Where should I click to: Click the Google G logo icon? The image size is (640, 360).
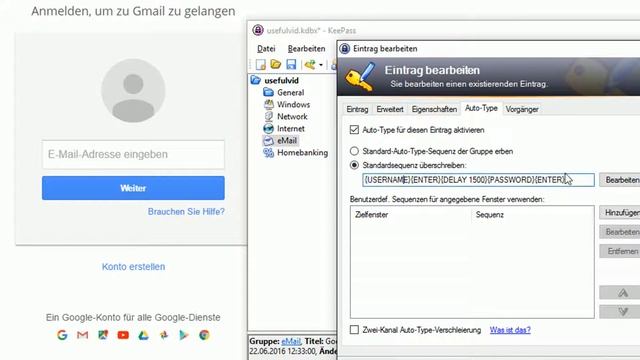[x=62, y=335]
